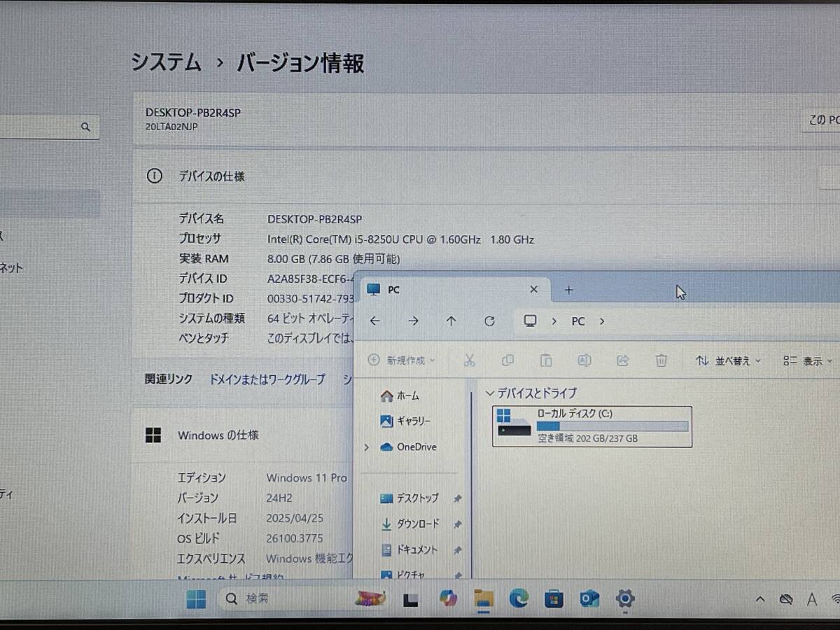
Task: Expand the OneDrive tree node
Action: click(x=366, y=447)
